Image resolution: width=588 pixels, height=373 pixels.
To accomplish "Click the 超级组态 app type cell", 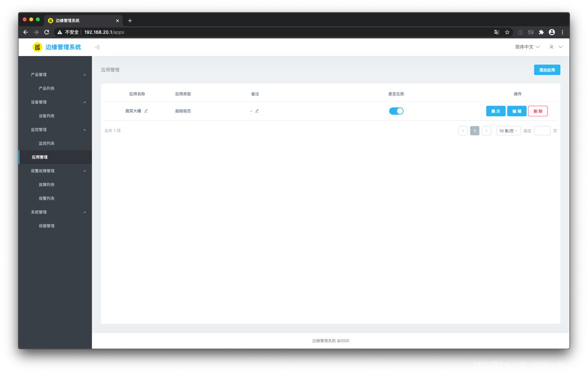I will tap(183, 111).
